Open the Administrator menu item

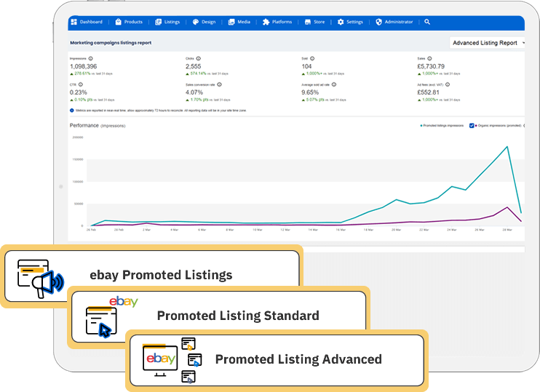pos(394,22)
